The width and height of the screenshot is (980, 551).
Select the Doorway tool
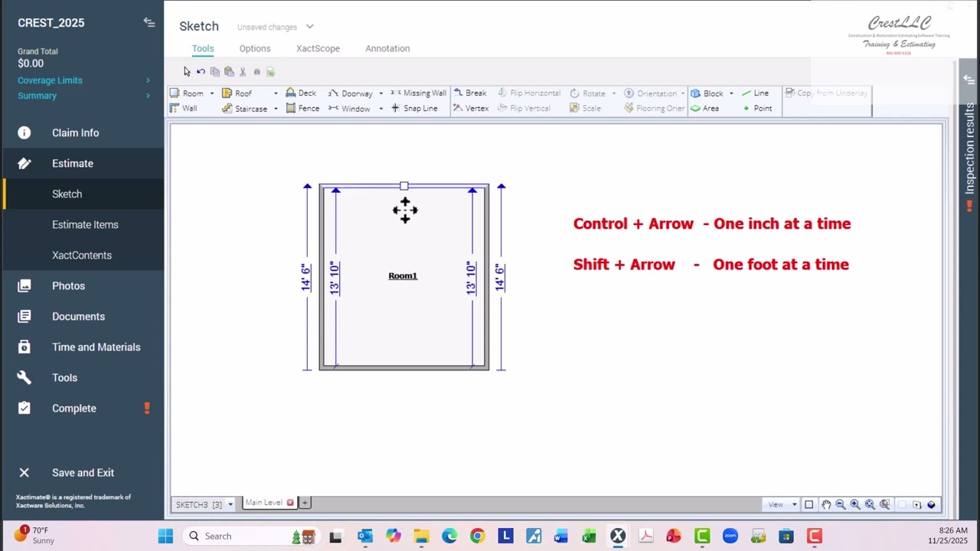click(x=351, y=93)
